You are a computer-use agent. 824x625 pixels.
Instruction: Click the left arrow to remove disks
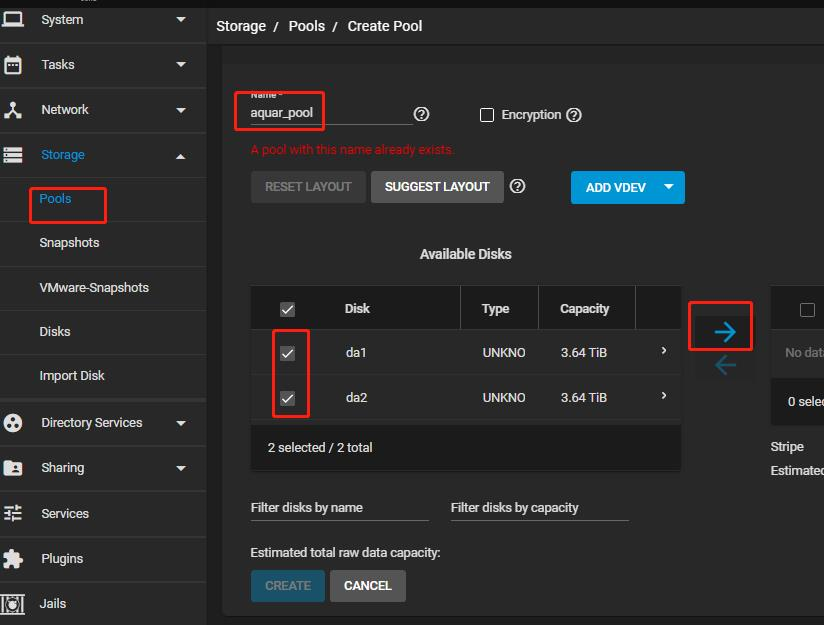(x=725, y=365)
